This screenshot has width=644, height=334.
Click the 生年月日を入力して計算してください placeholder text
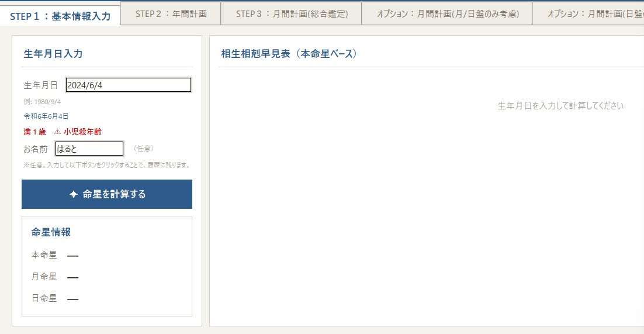pyautogui.click(x=560, y=106)
